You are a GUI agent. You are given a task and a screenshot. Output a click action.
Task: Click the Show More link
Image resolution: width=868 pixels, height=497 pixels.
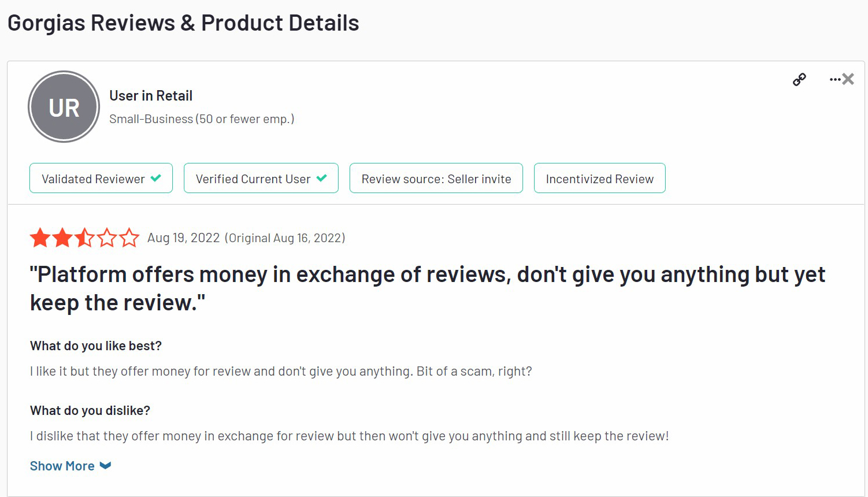(x=62, y=465)
